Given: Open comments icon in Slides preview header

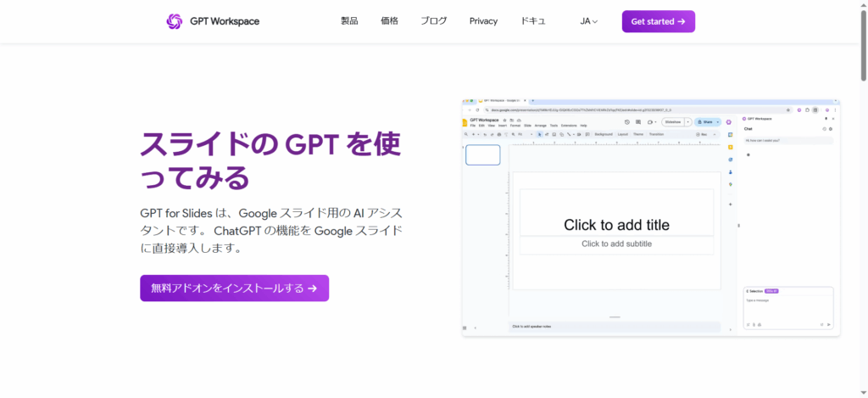Looking at the screenshot, I should 638,122.
